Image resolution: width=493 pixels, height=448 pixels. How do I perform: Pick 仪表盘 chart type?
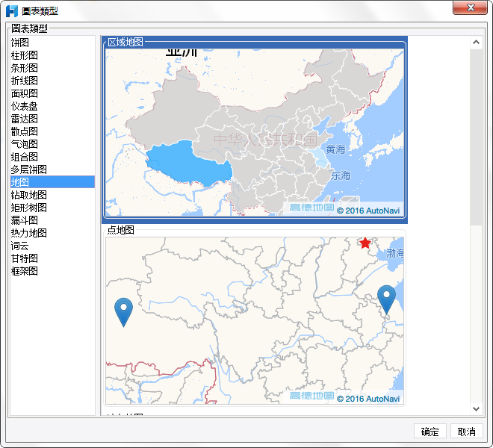point(52,106)
